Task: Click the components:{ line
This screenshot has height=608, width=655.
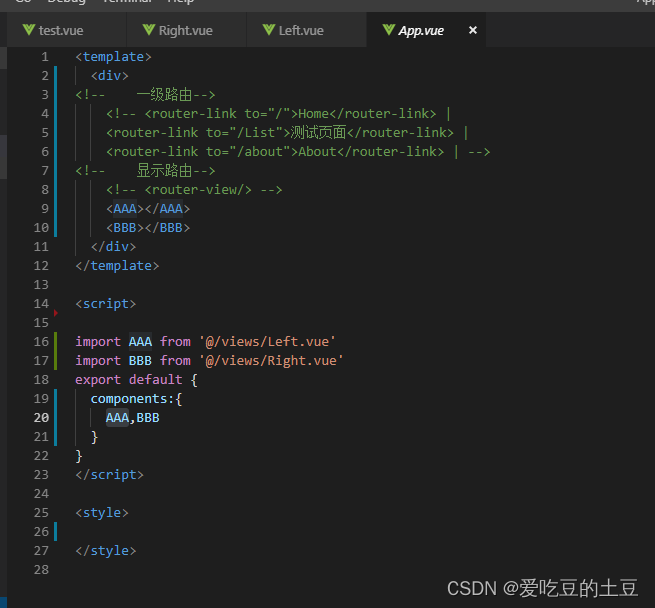Action: tap(136, 399)
